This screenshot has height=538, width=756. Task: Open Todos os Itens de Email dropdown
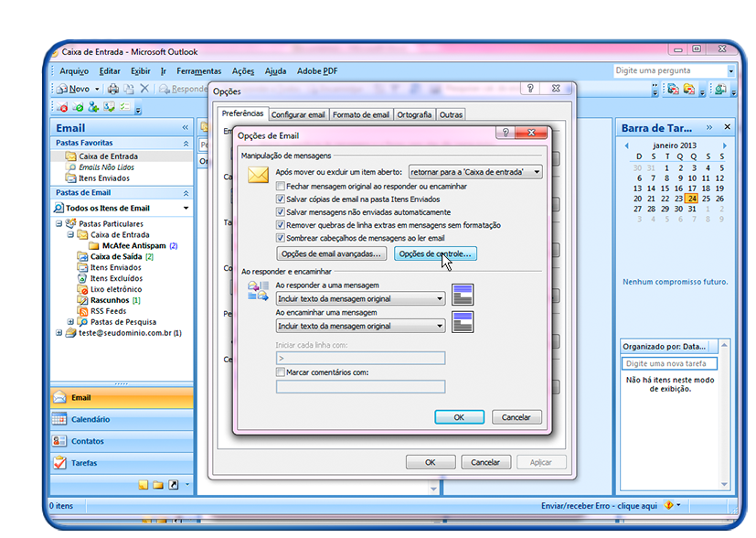186,208
